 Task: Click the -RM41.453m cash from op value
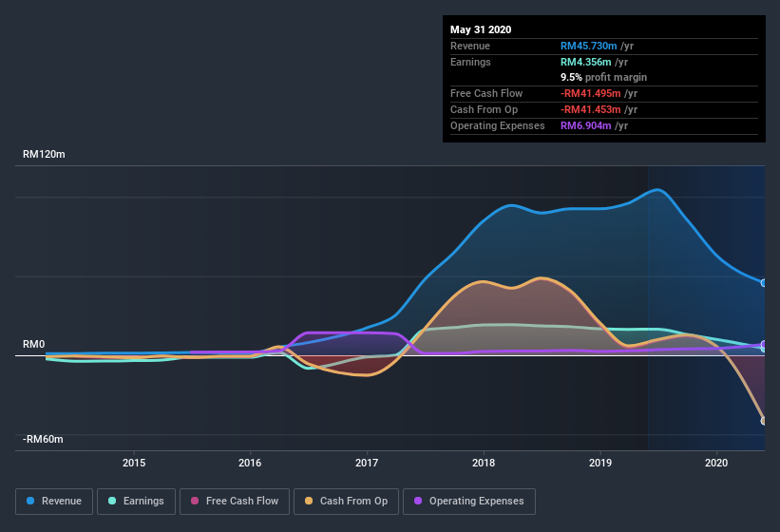[591, 109]
